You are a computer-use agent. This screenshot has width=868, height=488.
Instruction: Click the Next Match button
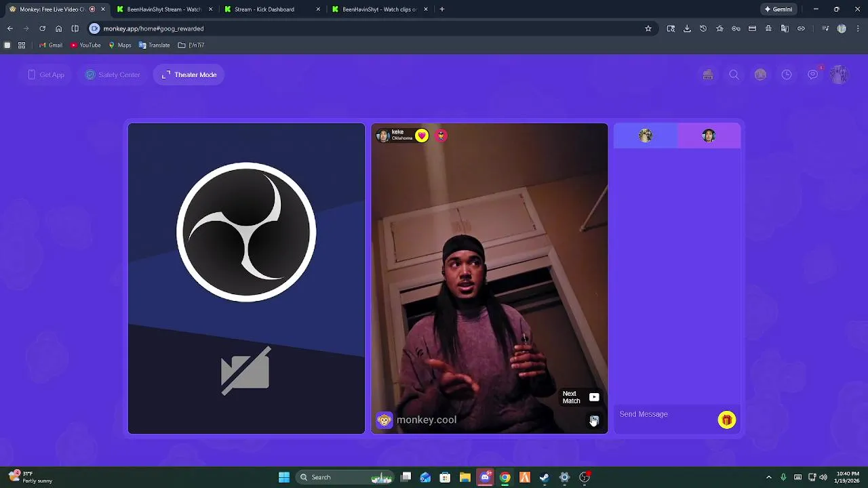(580, 397)
